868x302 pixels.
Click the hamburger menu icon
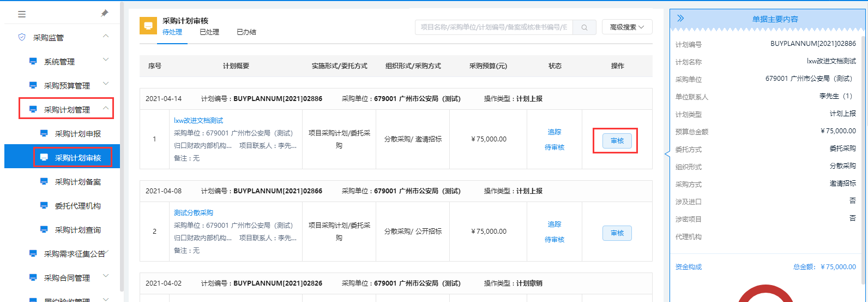[22, 14]
